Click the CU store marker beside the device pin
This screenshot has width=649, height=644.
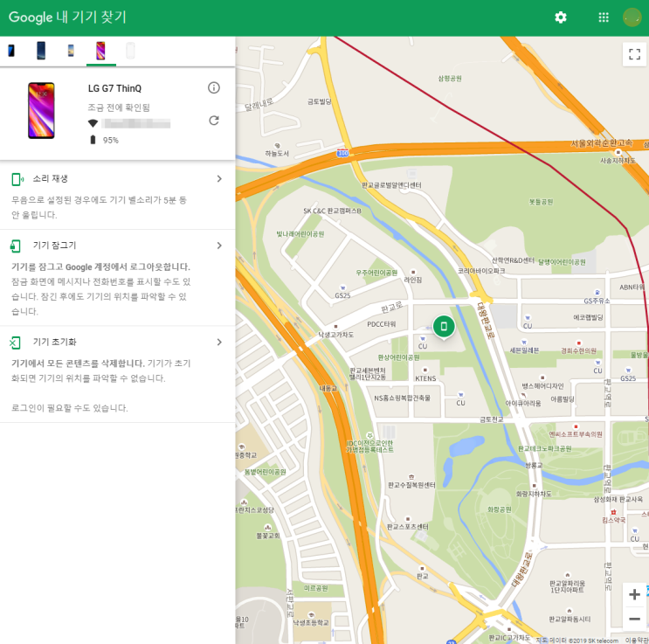point(423,339)
